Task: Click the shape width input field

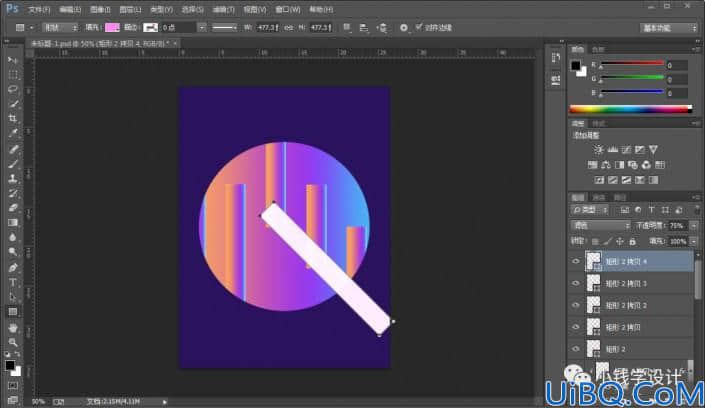Action: click(x=268, y=27)
